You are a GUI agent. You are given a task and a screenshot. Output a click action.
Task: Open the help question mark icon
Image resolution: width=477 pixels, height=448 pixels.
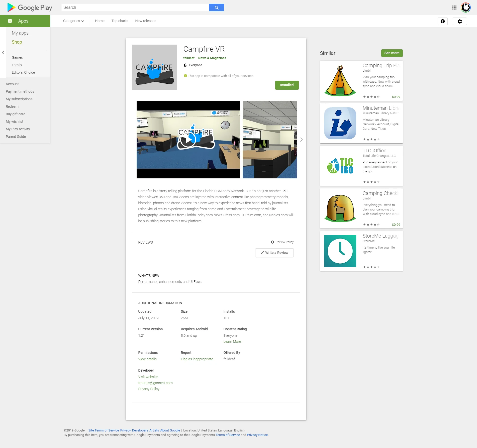(443, 21)
